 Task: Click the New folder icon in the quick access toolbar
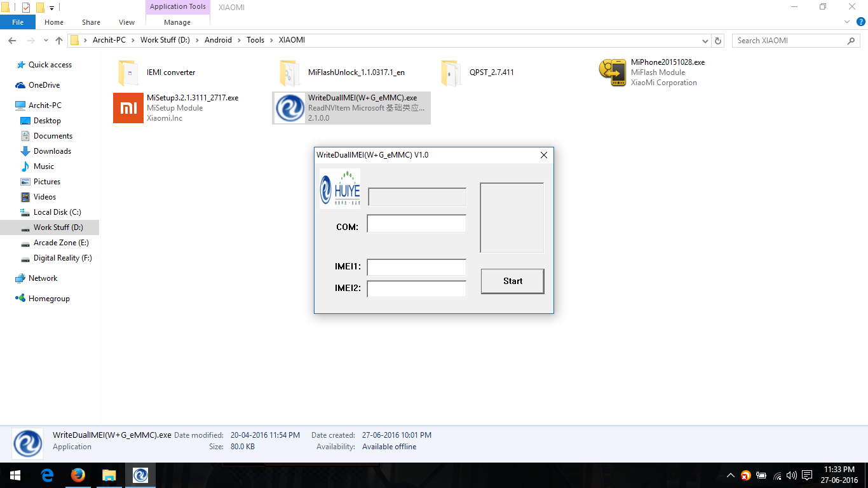(40, 8)
